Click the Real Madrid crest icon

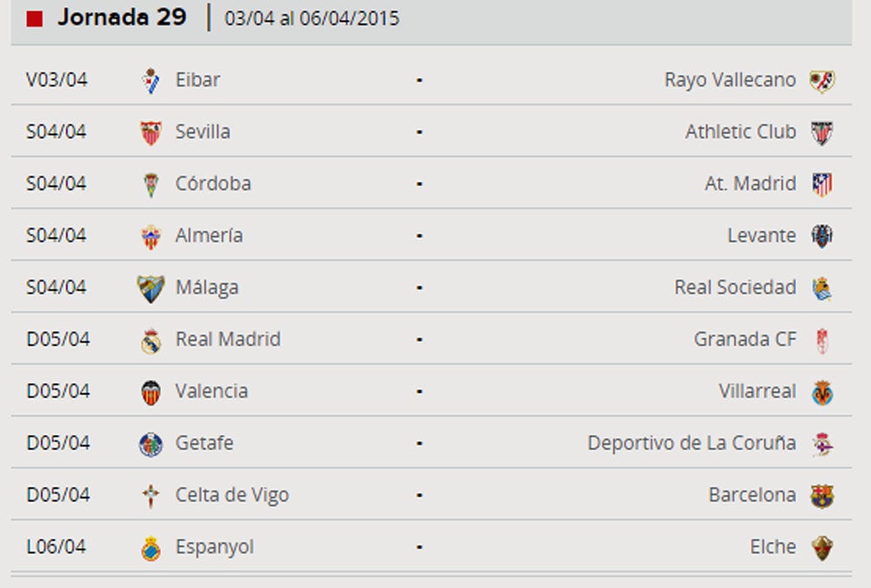click(x=152, y=340)
